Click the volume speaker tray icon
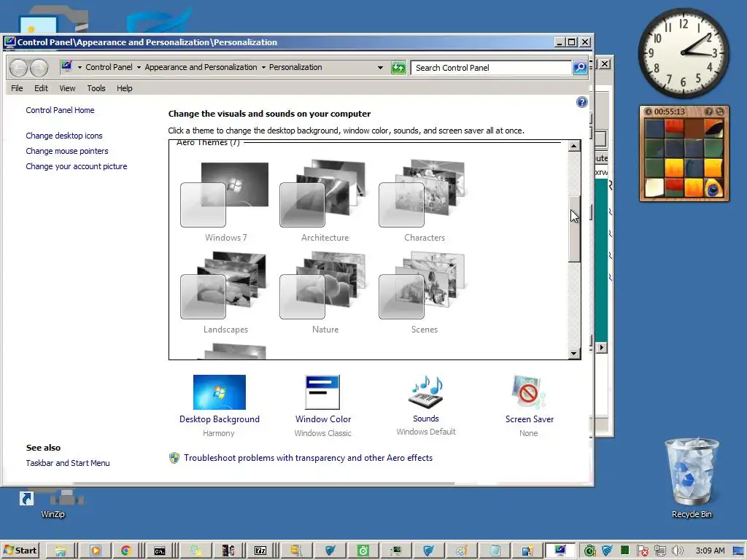Screen dimensions: 747x560 pos(678,551)
